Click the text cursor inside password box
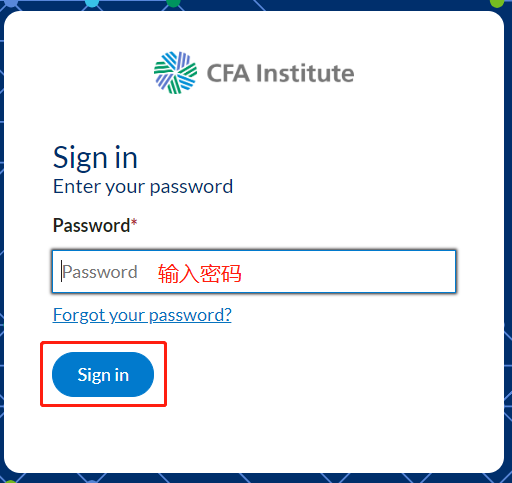Screen dimensions: 512x483 tap(61, 271)
